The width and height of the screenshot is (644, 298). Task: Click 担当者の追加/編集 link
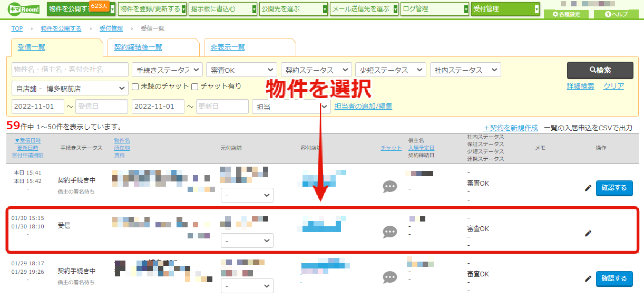click(363, 107)
